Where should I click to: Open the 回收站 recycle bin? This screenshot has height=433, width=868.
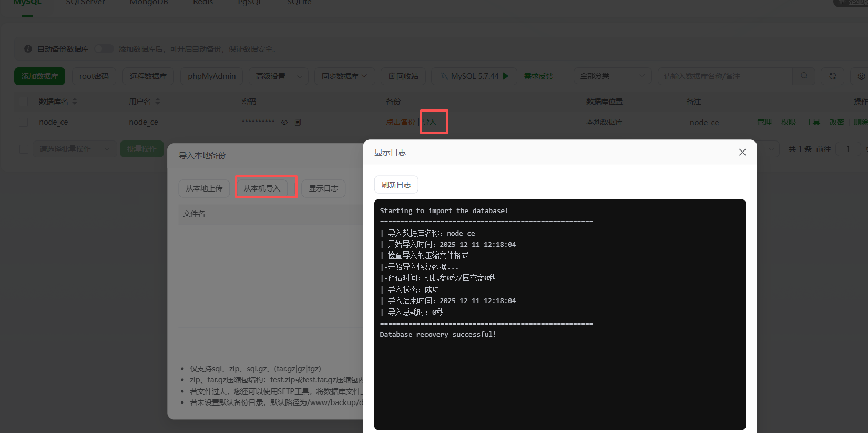(x=403, y=76)
